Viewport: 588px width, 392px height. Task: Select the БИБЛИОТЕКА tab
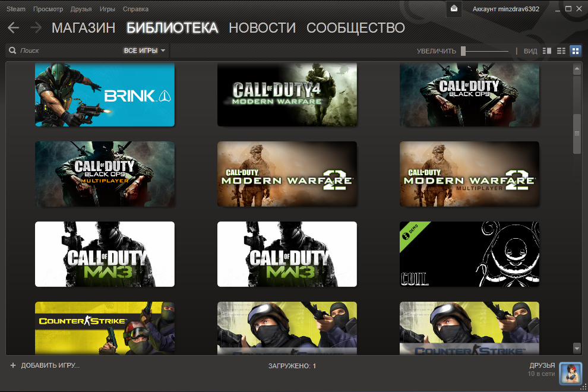(172, 28)
